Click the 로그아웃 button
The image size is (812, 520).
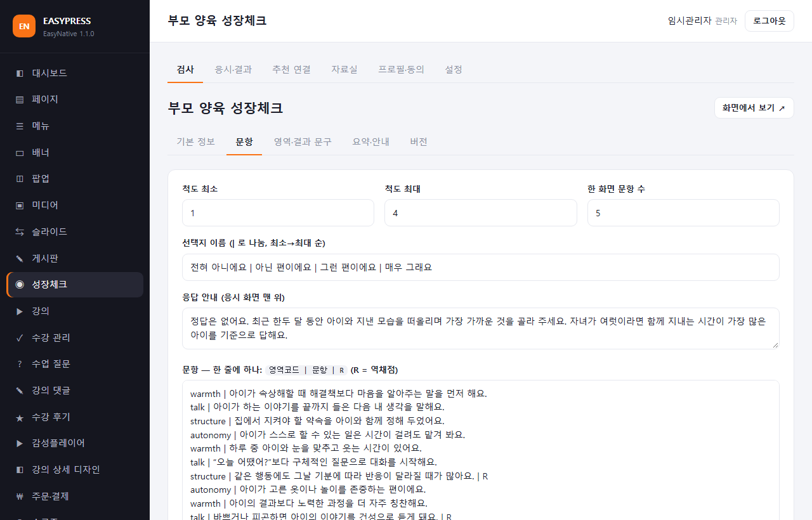coord(769,21)
